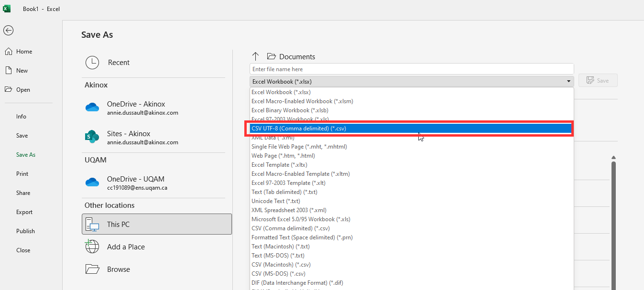Choose plain CSV (Comma delimited) (*.csv)
The width and height of the screenshot is (644, 290).
(412, 228)
